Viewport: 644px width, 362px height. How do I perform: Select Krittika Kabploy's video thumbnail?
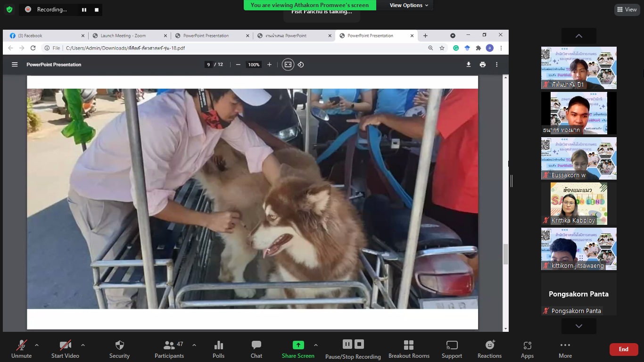(578, 204)
